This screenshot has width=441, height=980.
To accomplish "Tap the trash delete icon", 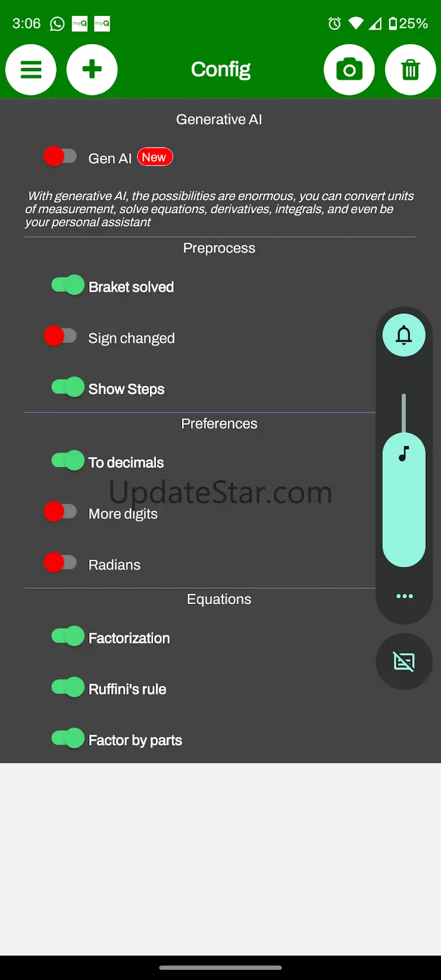I will (410, 70).
